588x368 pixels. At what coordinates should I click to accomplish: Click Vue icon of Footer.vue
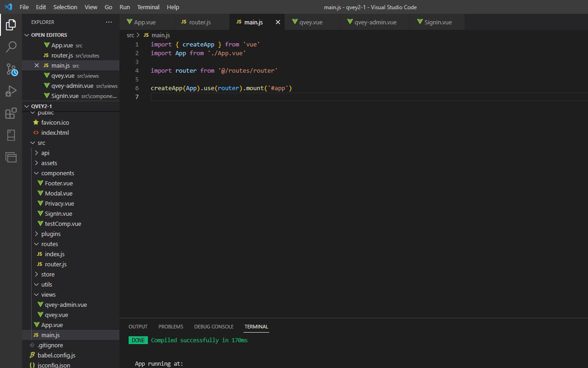(x=40, y=183)
